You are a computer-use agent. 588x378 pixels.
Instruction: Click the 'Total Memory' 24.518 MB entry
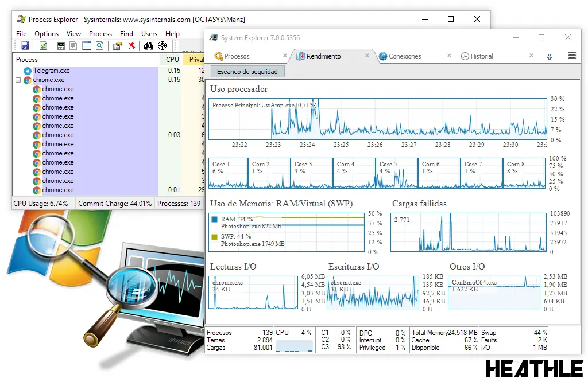[x=444, y=333]
